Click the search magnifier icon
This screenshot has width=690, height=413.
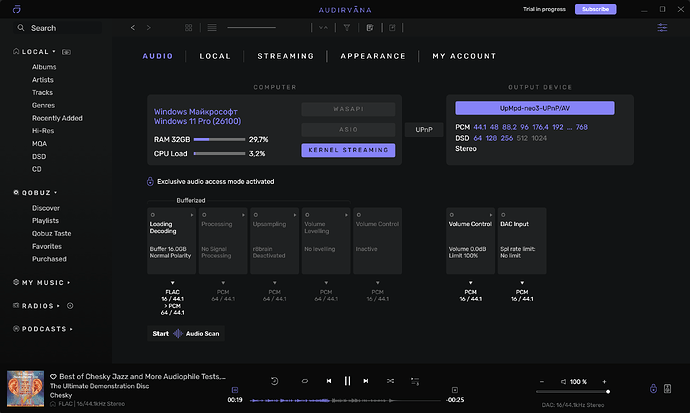[x=21, y=28]
